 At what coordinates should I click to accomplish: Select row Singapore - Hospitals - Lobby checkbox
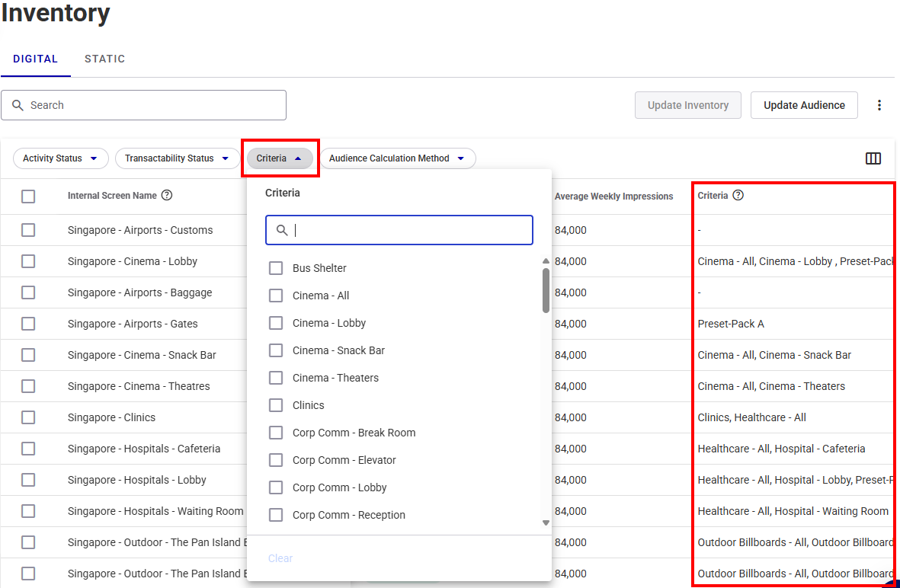pyautogui.click(x=28, y=480)
